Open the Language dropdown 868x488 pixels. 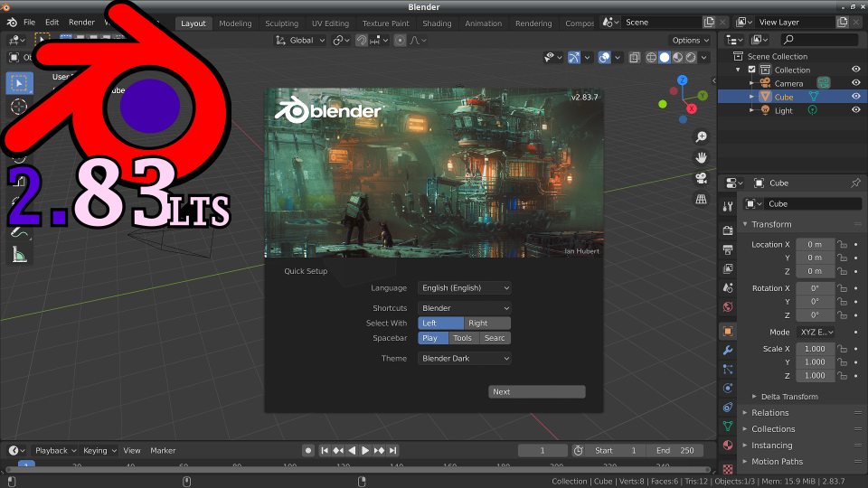point(465,288)
